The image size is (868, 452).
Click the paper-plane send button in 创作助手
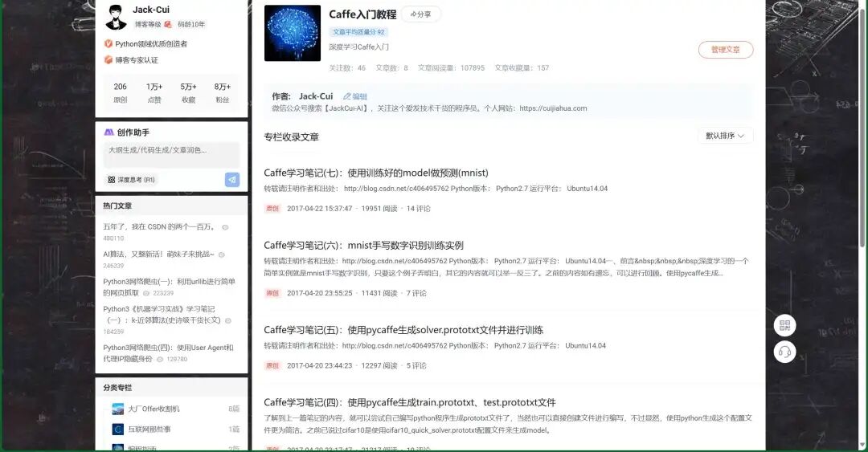[x=232, y=179]
